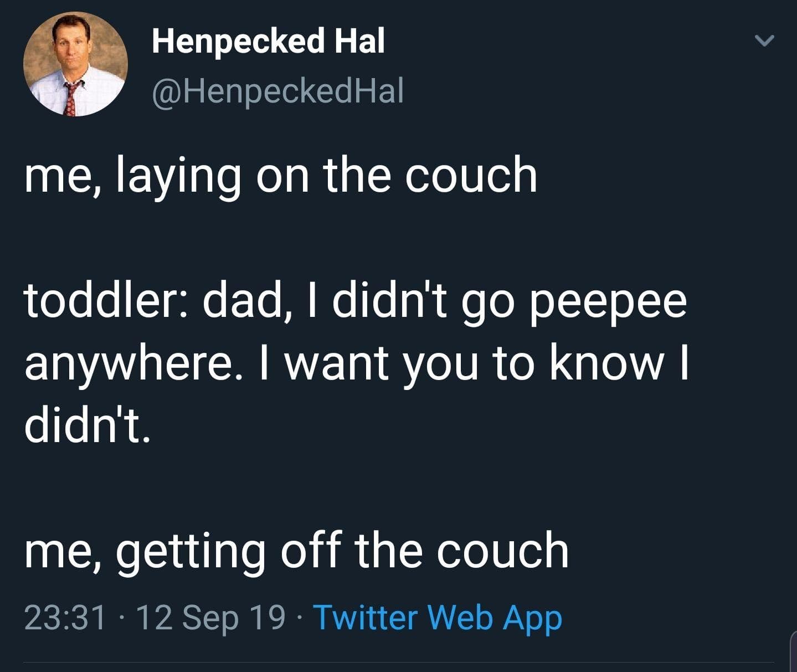This screenshot has height=672, width=797.
Task: Open the Henpecked Hal display name link
Action: (268, 41)
